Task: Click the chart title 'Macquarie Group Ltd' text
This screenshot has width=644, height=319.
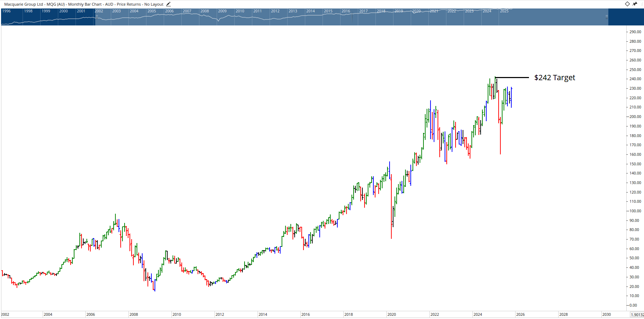Action: coord(23,4)
